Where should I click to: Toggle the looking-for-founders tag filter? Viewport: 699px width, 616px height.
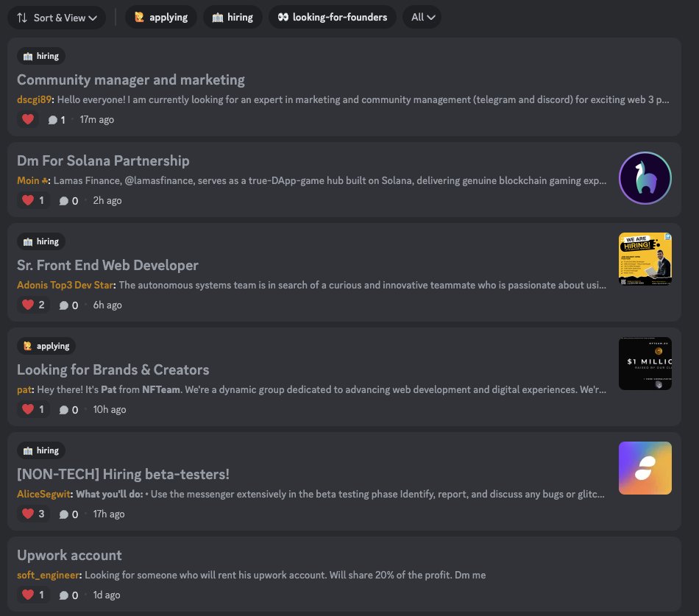332,17
